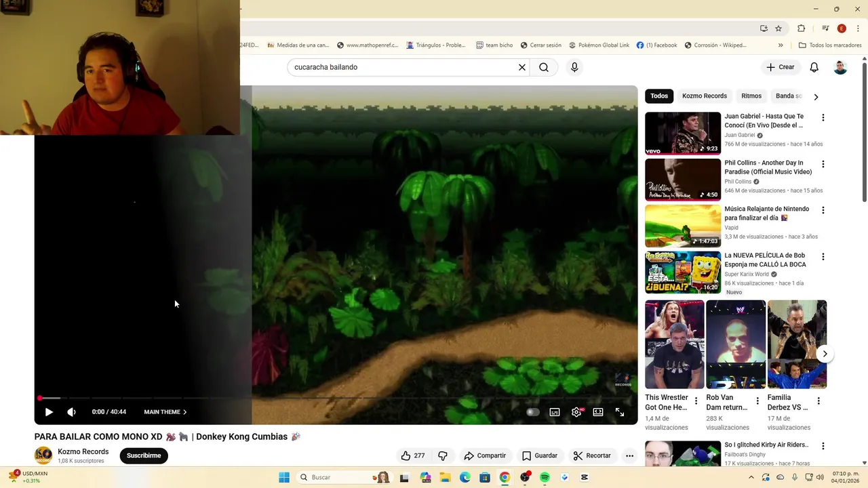Open Chrome extensions puzzle icon
The image size is (868, 488).
(802, 28)
